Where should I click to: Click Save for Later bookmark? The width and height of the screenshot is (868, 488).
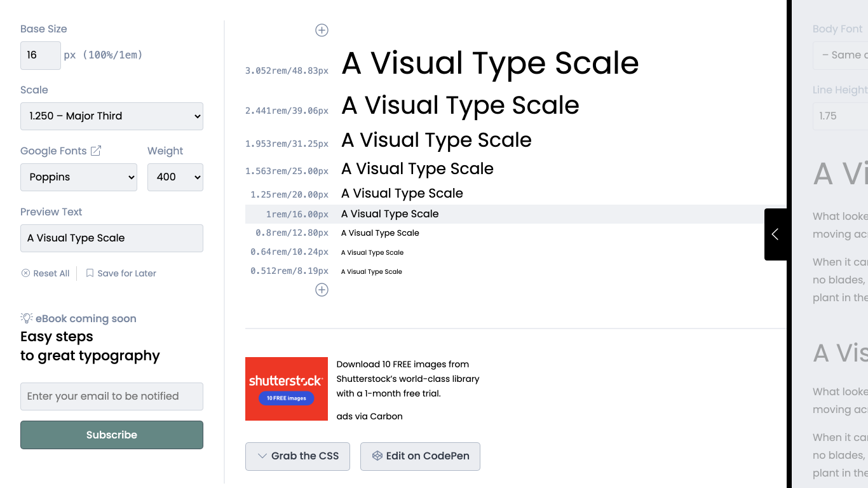[x=121, y=273]
